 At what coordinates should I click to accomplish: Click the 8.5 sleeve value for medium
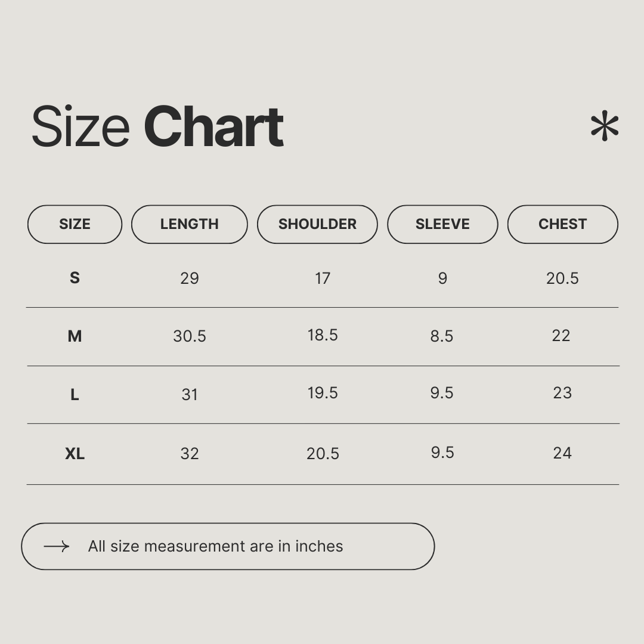(x=442, y=336)
